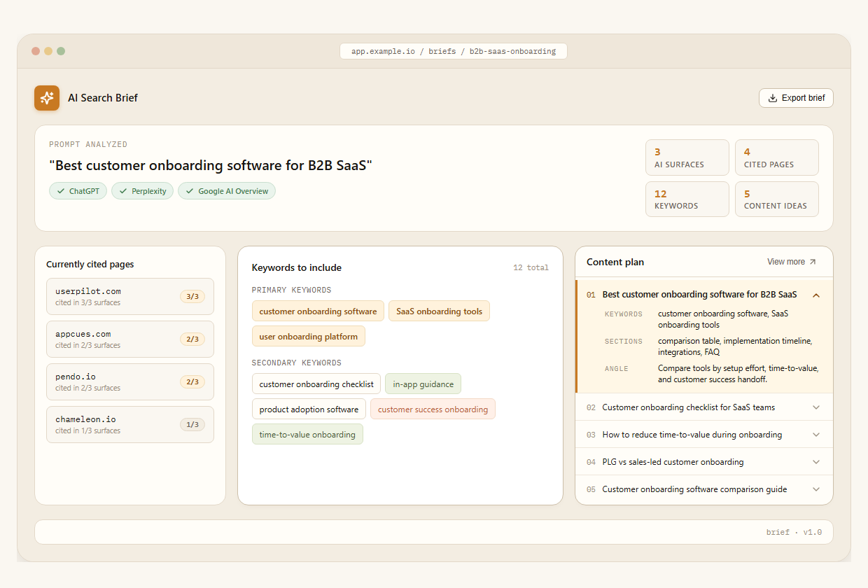This screenshot has height=588, width=868.
Task: Click the Content plan heading
Action: 615,262
